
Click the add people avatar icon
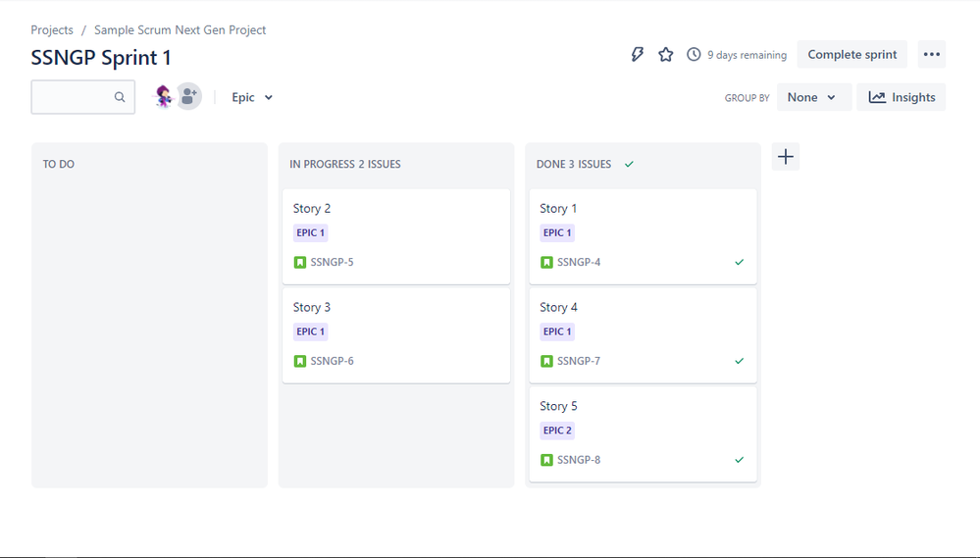pyautogui.click(x=188, y=97)
